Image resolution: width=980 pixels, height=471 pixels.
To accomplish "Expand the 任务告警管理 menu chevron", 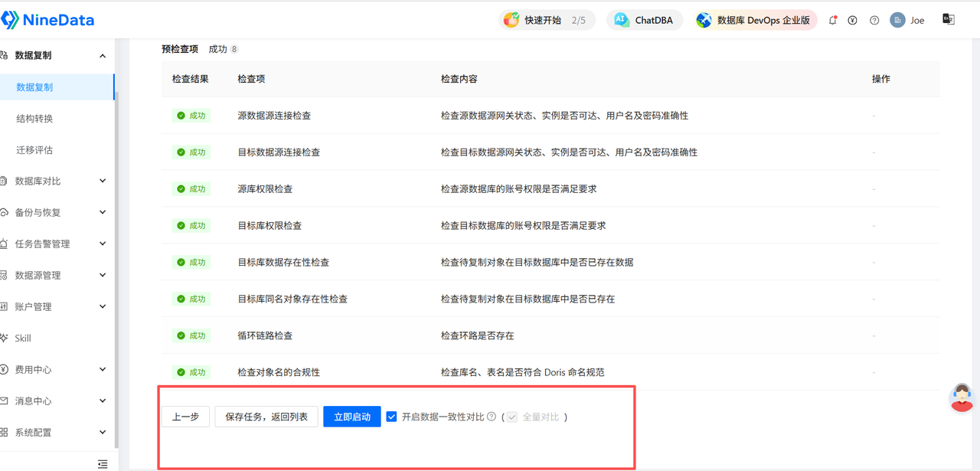I will (103, 244).
